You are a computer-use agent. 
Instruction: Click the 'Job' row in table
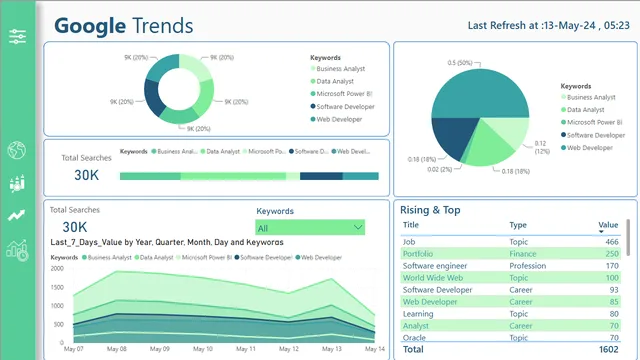(510, 242)
